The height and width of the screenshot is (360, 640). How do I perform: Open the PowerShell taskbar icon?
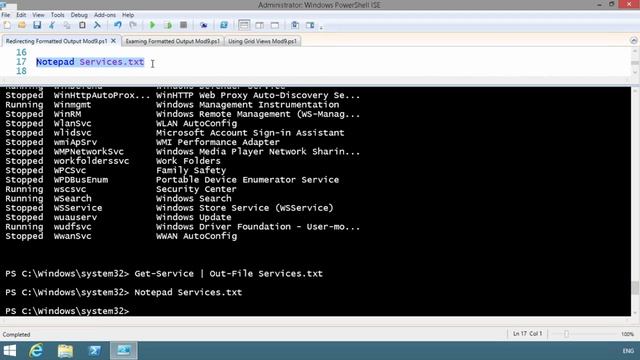(x=95, y=351)
